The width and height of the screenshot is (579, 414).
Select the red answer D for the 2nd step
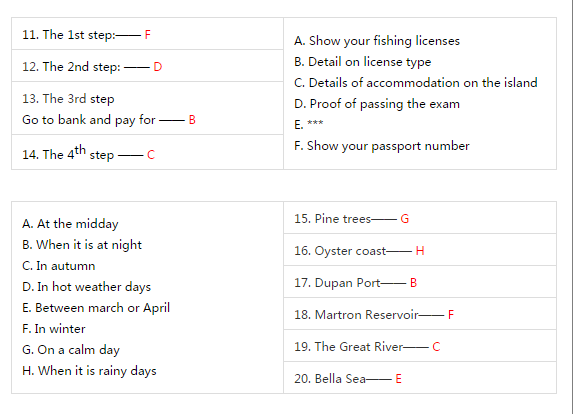pos(158,67)
